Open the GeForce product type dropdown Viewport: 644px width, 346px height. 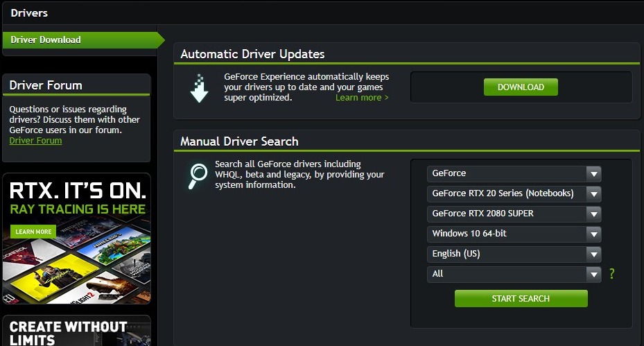click(514, 173)
